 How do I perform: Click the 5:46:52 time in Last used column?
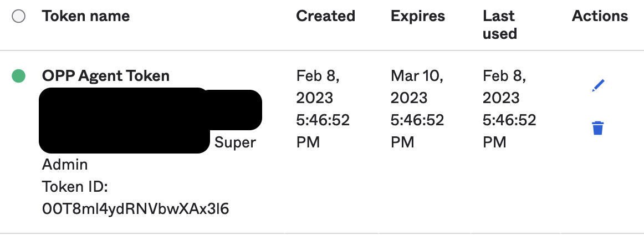pos(509,120)
